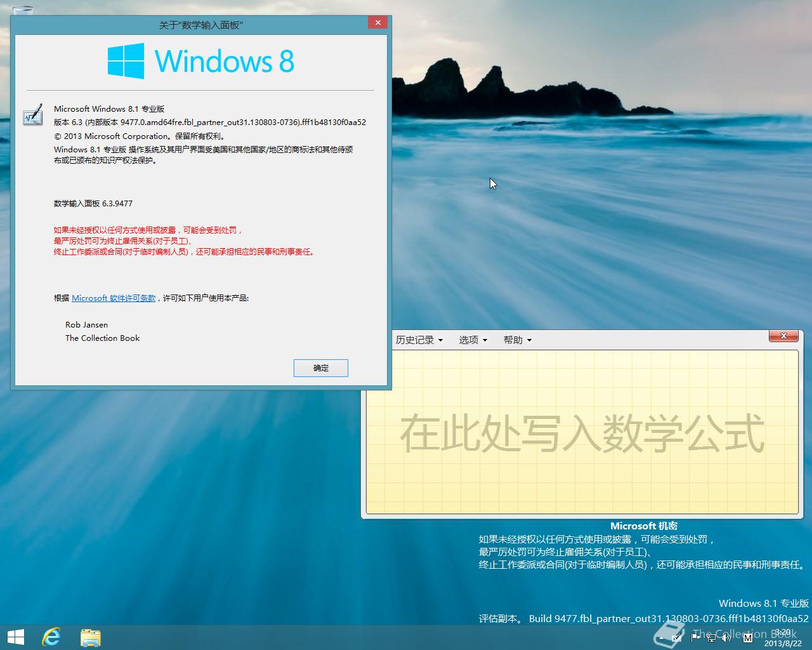Open the 选项 dropdown menu
The width and height of the screenshot is (812, 650).
473,340
